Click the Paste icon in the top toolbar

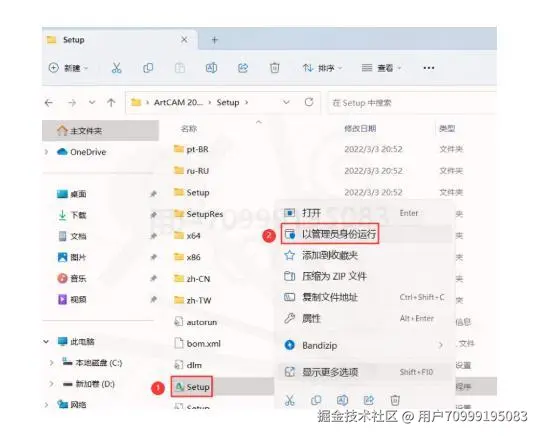(x=180, y=68)
